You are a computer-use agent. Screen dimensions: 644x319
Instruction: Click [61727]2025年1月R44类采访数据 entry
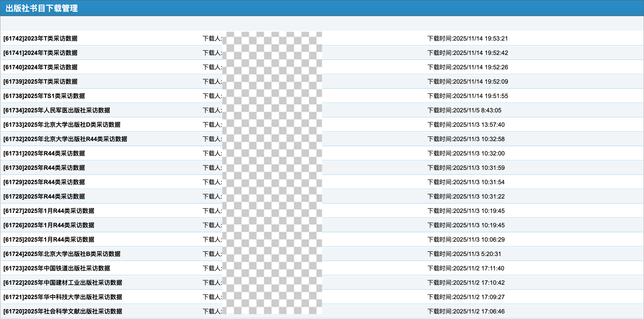coord(49,211)
